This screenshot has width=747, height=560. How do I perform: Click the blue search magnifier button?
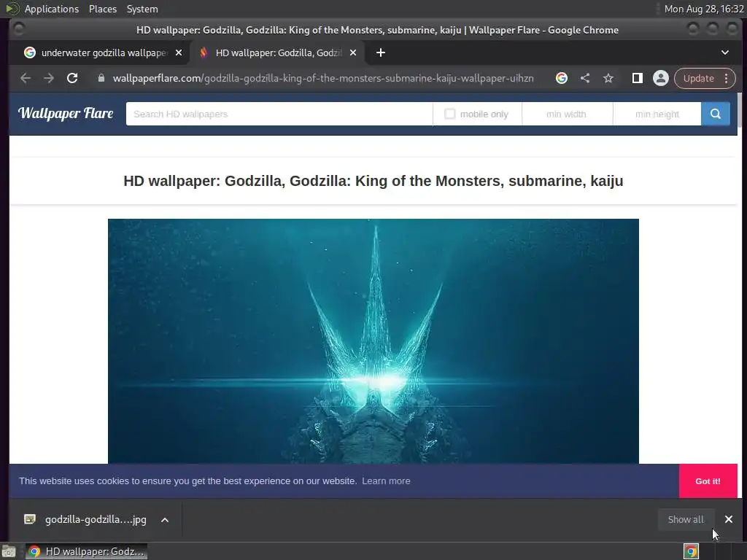[716, 114]
